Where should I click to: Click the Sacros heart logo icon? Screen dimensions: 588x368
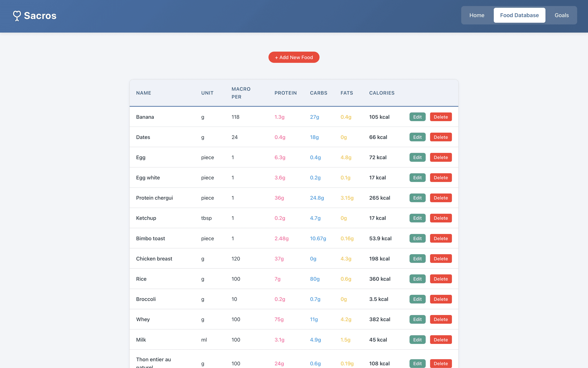point(17,16)
